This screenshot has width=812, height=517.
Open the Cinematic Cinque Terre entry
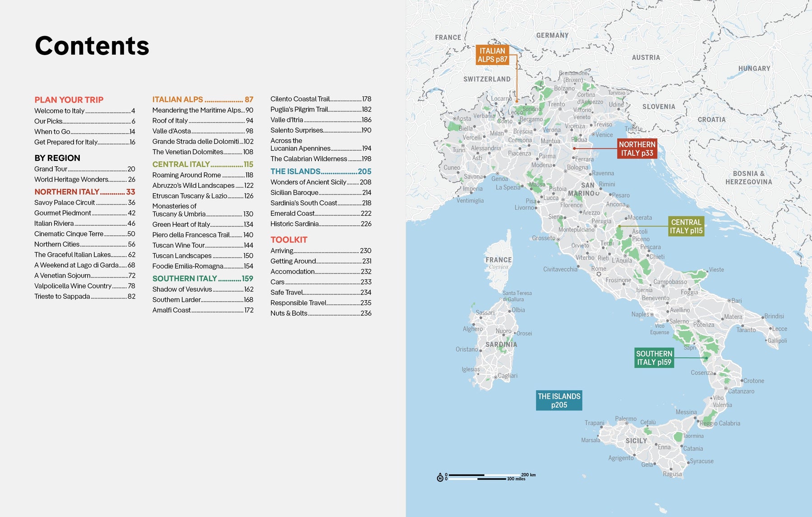tap(84, 234)
